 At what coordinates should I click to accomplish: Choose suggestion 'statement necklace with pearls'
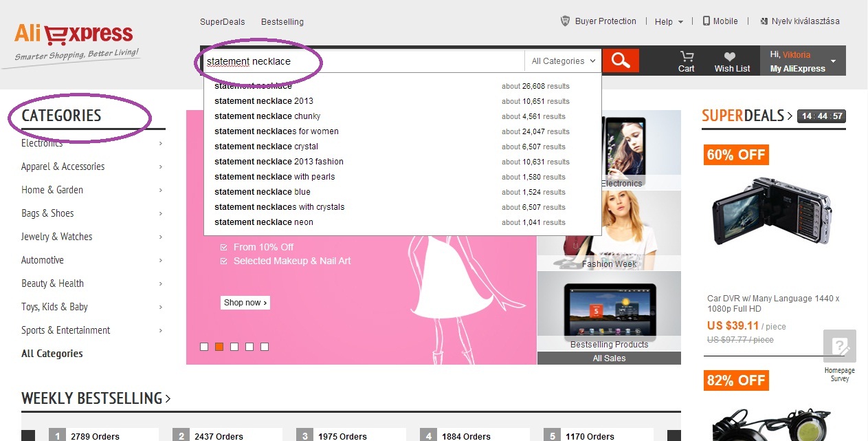tap(403, 177)
